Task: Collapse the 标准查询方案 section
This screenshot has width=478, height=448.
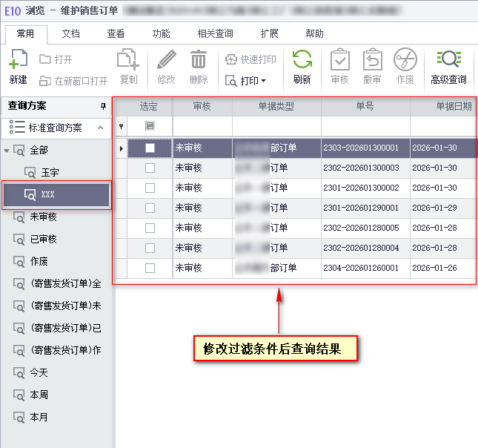Action: 100,128
